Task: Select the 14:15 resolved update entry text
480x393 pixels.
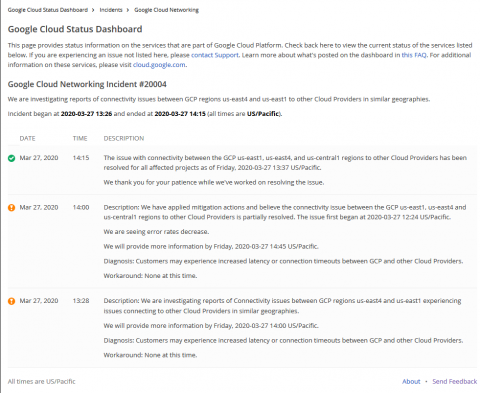Action: (x=285, y=170)
